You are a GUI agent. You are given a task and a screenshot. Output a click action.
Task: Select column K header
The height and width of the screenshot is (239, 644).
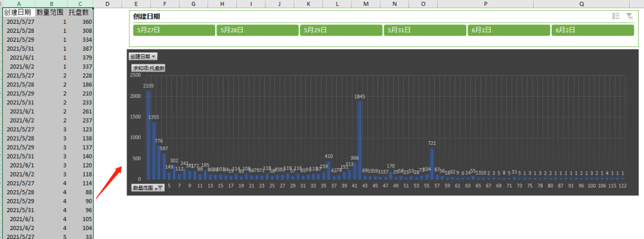click(x=308, y=4)
